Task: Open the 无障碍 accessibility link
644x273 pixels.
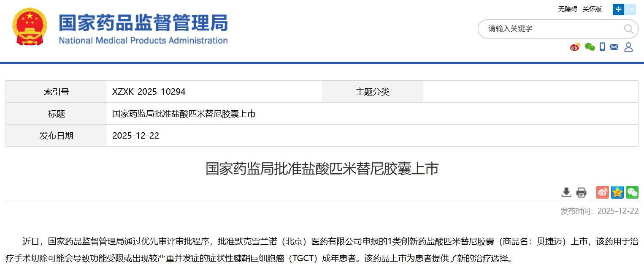Action: click(568, 9)
